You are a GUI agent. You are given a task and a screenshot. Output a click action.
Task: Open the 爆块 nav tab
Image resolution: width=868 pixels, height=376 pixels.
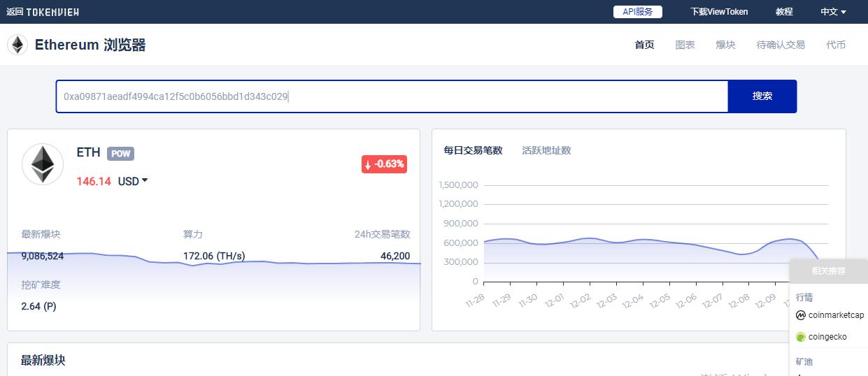click(x=725, y=45)
